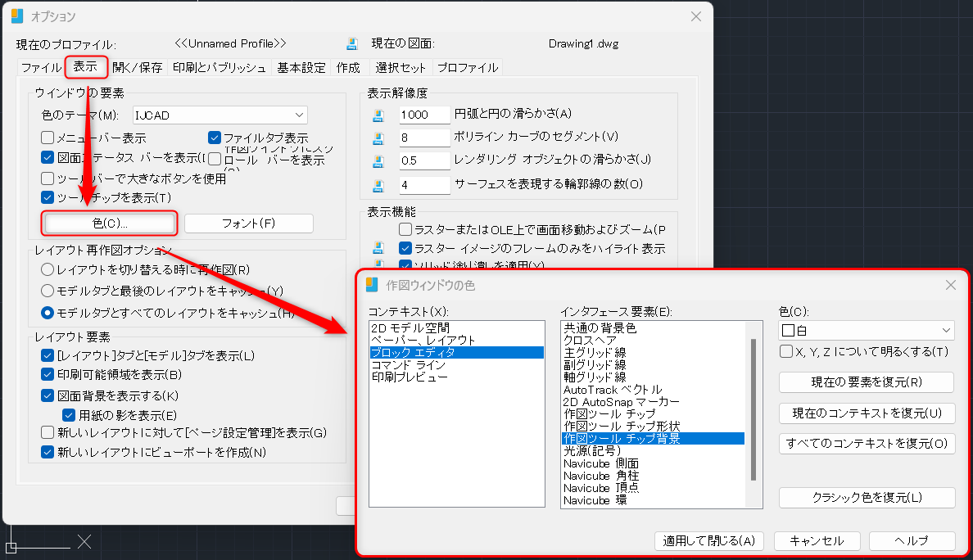Click the drawing icon beside 円弧と円の滑らかさ field
This screenshot has height=560, width=973.
tap(378, 115)
